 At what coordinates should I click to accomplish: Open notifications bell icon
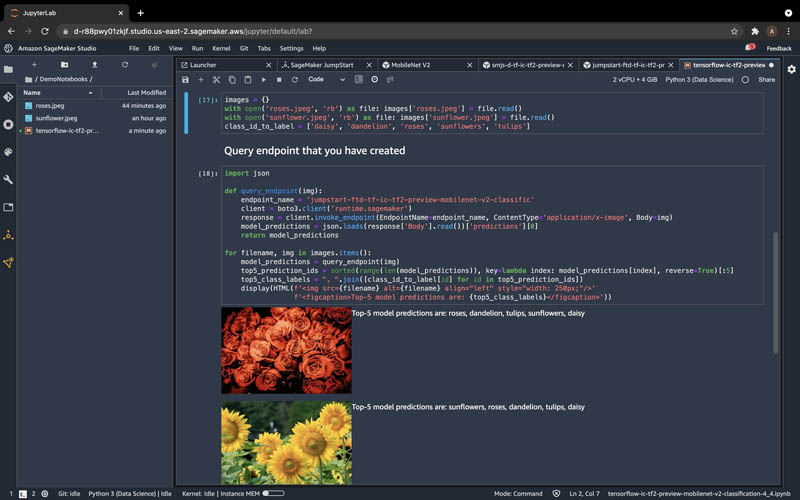point(749,47)
